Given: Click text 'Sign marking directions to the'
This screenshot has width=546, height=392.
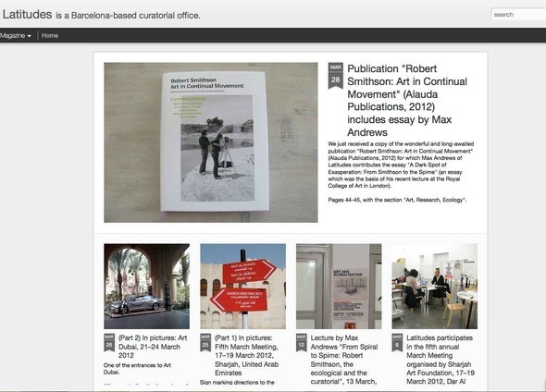Looking at the screenshot, I should 237,382.
